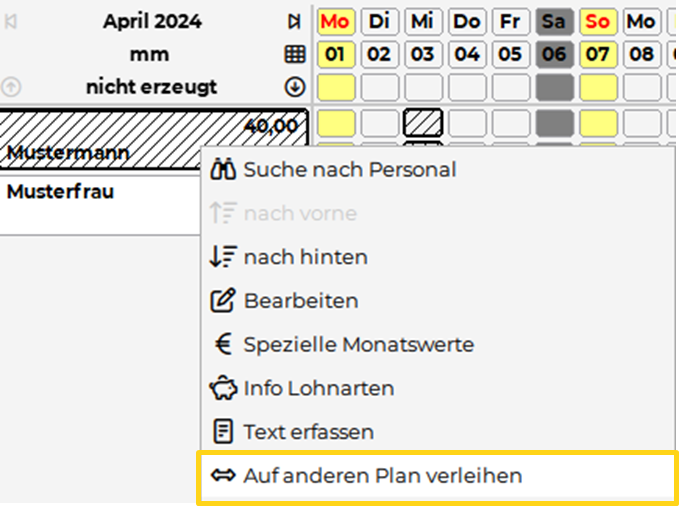Click the Saturday 06 date cell

pos(554,54)
